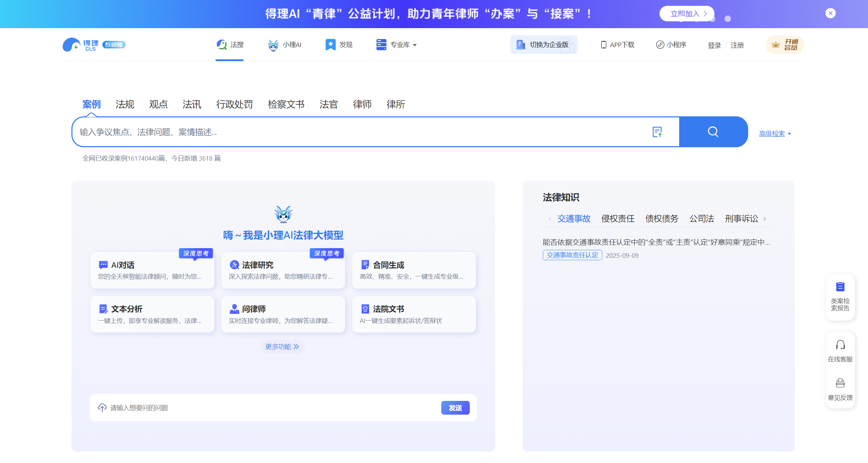868x463 pixels.
Task: Open 小理AI via its mascot icon
Action: (x=273, y=44)
